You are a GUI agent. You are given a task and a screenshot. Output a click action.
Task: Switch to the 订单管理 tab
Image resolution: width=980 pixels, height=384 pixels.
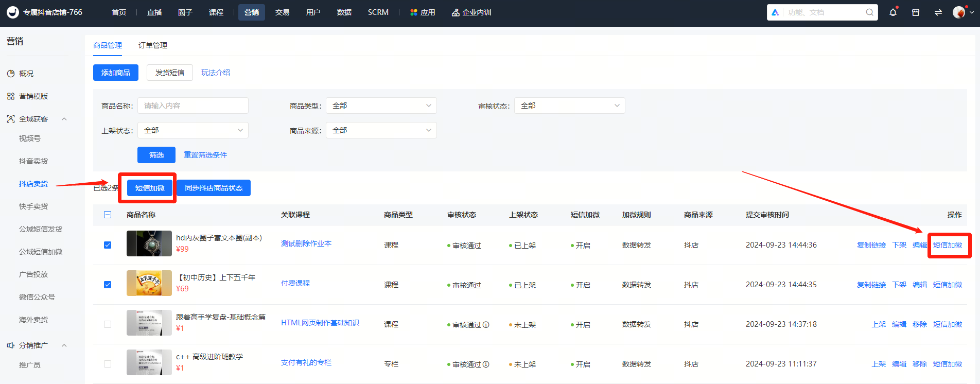(153, 45)
